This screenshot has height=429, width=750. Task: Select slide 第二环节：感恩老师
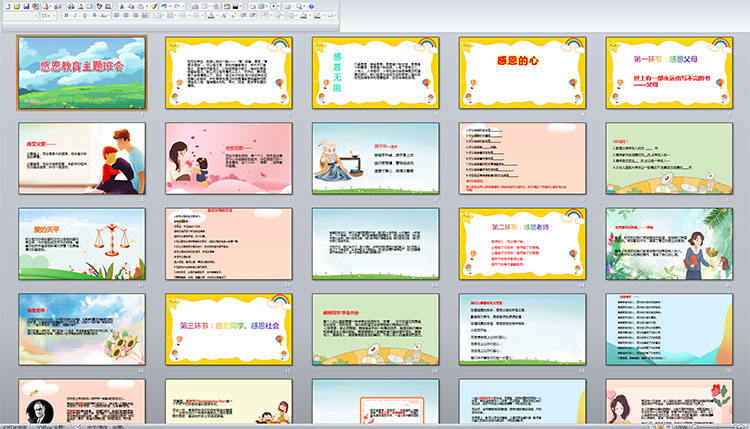(522, 244)
